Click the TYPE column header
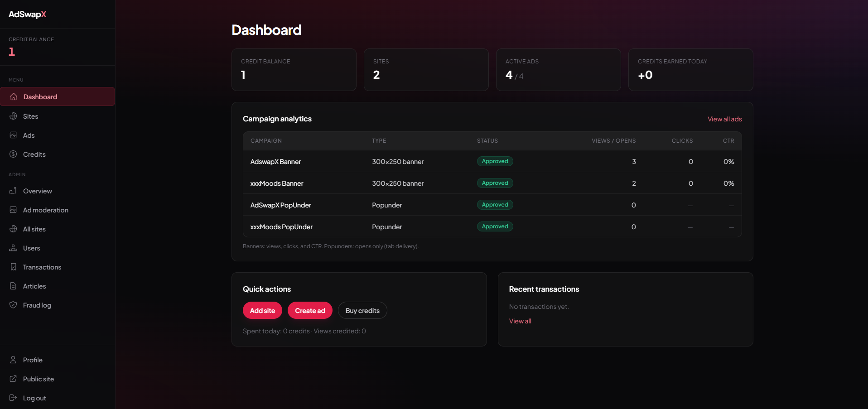The height and width of the screenshot is (409, 868). [x=379, y=141]
